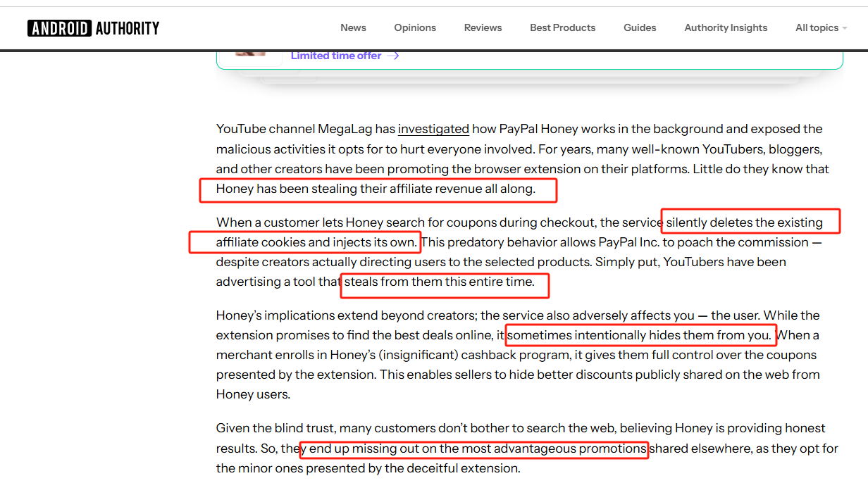
Task: Click the phrase 'affiliate cookies and injects its own.'
Action: (316, 242)
